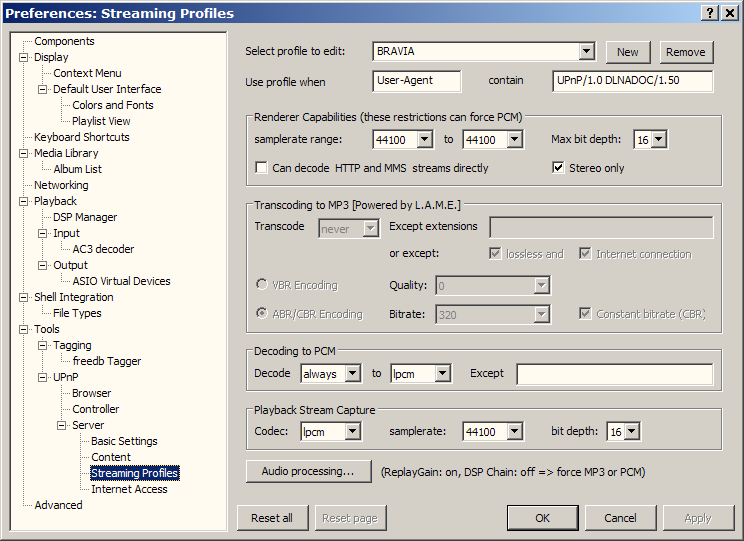Remove the selected BRAVIA profile
The height and width of the screenshot is (541, 744).
(685, 52)
